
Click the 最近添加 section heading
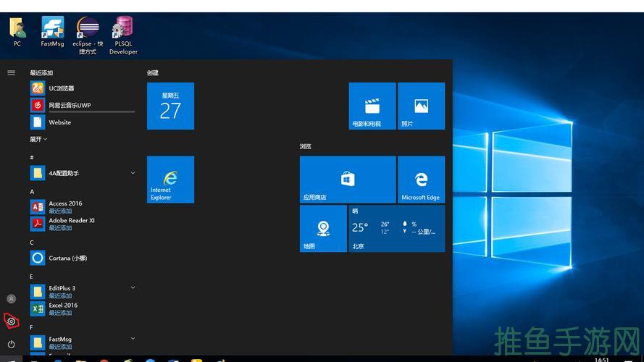[41, 72]
